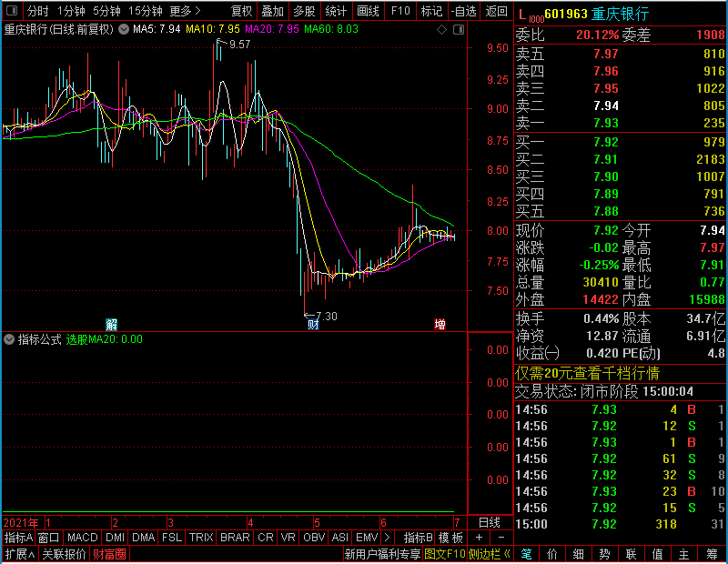This screenshot has width=728, height=564.
Task: Click the 财 financial report marker
Action: pyautogui.click(x=313, y=325)
